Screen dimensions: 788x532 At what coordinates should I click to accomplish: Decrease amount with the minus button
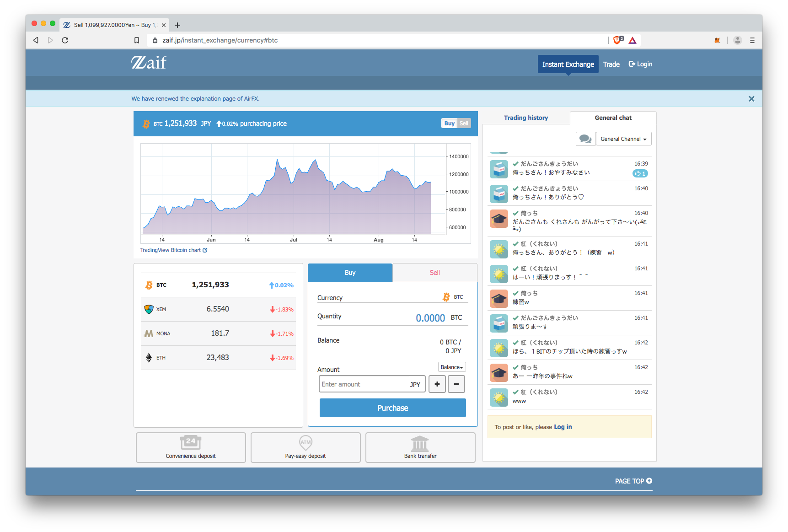pos(456,384)
